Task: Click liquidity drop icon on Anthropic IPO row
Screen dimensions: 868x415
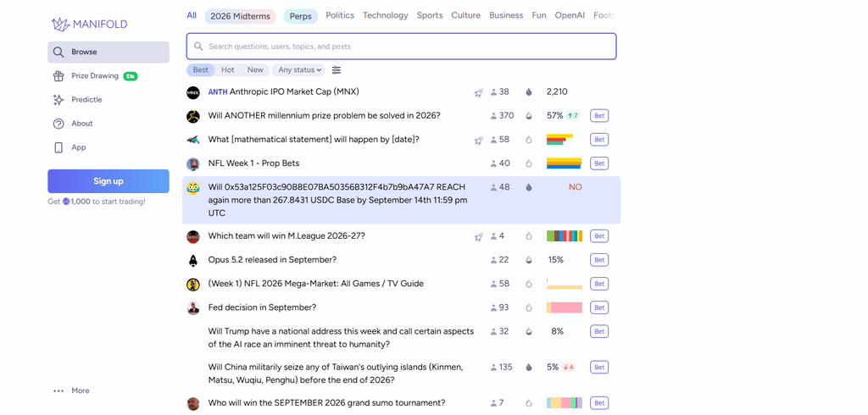Action: (x=529, y=92)
